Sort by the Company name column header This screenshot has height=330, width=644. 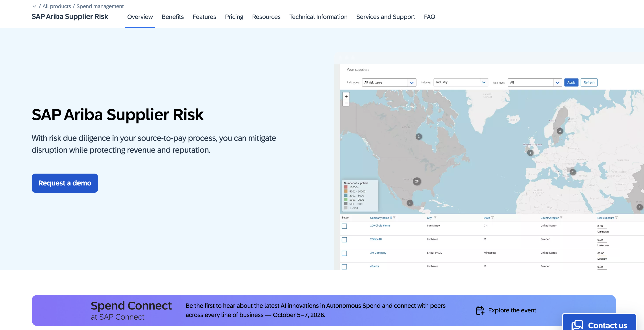click(379, 218)
